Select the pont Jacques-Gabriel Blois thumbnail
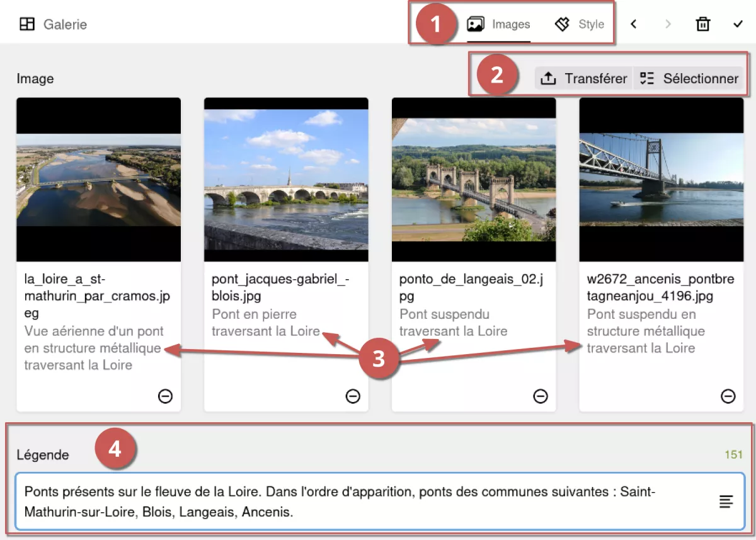 [x=286, y=180]
